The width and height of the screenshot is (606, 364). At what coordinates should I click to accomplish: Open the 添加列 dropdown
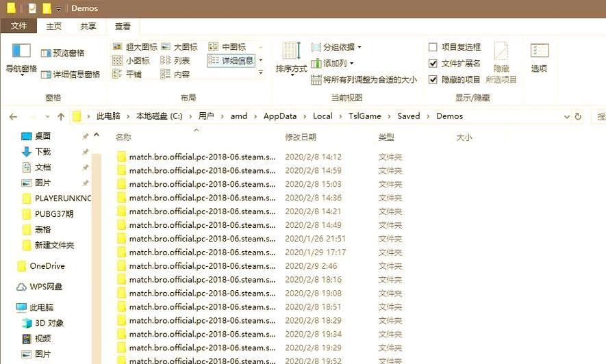point(332,64)
